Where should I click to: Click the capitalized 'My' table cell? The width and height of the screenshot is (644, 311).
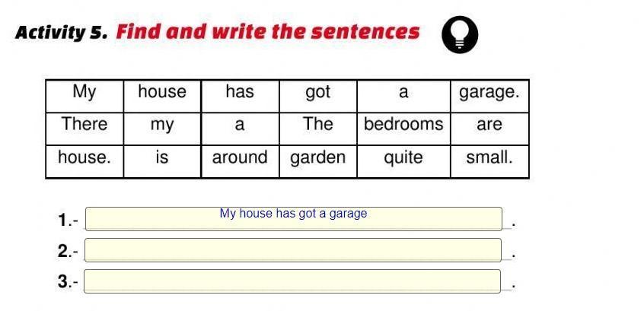click(x=84, y=93)
